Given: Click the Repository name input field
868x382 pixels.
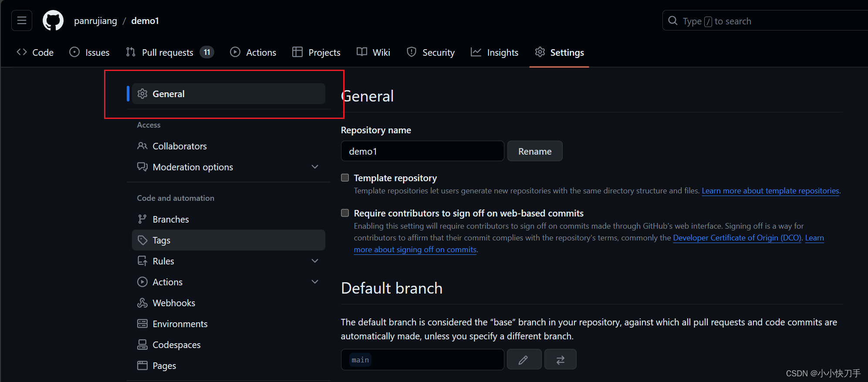Looking at the screenshot, I should [x=422, y=151].
